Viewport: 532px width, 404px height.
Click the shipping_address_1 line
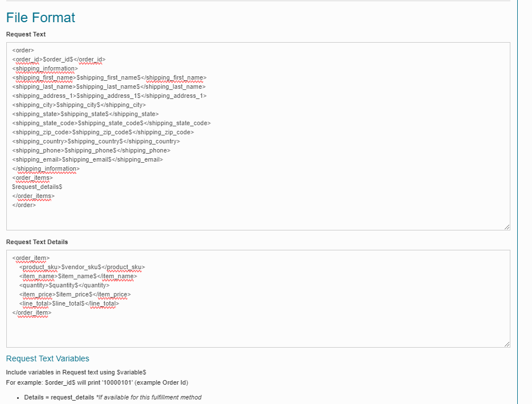pyautogui.click(x=109, y=96)
